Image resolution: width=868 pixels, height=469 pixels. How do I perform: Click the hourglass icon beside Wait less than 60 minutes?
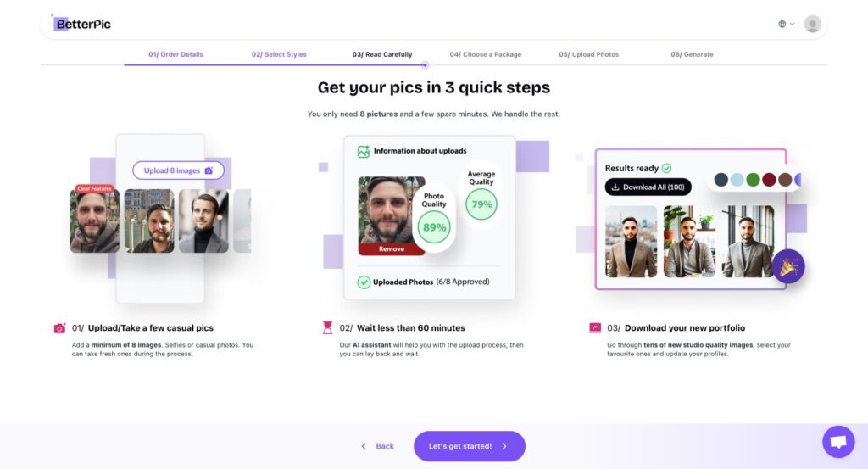(x=328, y=328)
